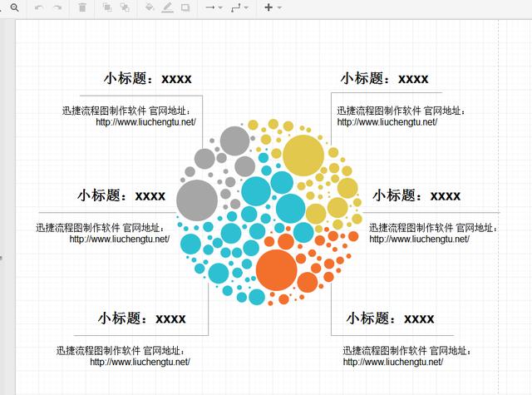Image resolution: width=532 pixels, height=395 pixels.
Task: Open connection arrow style dropdown
Action: pos(220,7)
